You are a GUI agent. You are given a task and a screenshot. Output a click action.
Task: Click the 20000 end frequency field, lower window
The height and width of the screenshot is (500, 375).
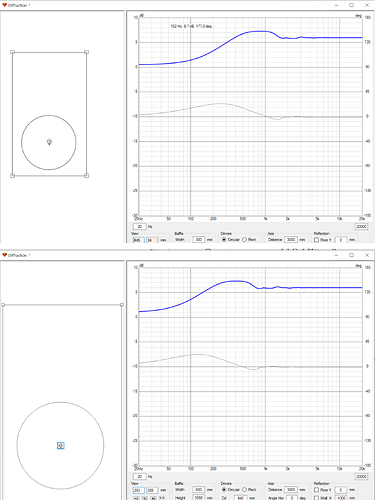click(361, 477)
